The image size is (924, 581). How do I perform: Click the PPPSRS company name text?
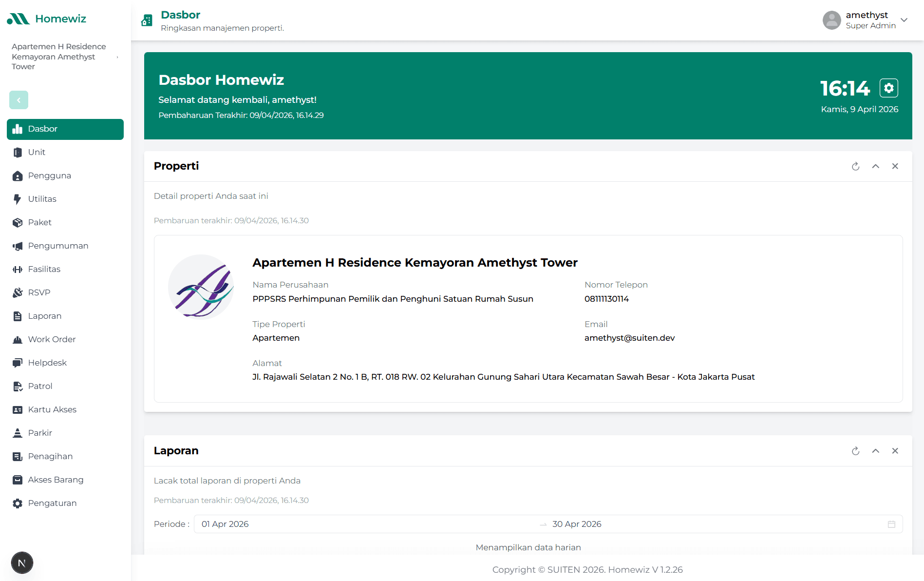393,299
